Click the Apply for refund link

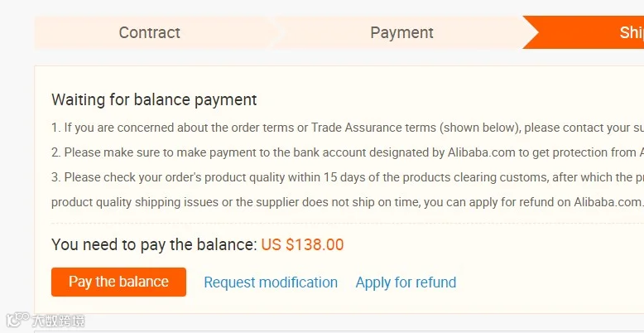click(x=406, y=282)
